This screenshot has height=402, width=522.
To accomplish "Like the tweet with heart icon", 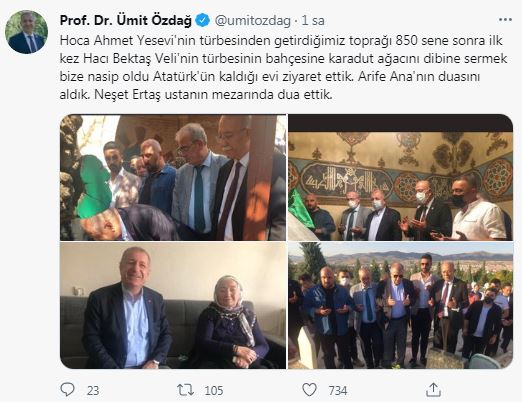I will [x=309, y=389].
